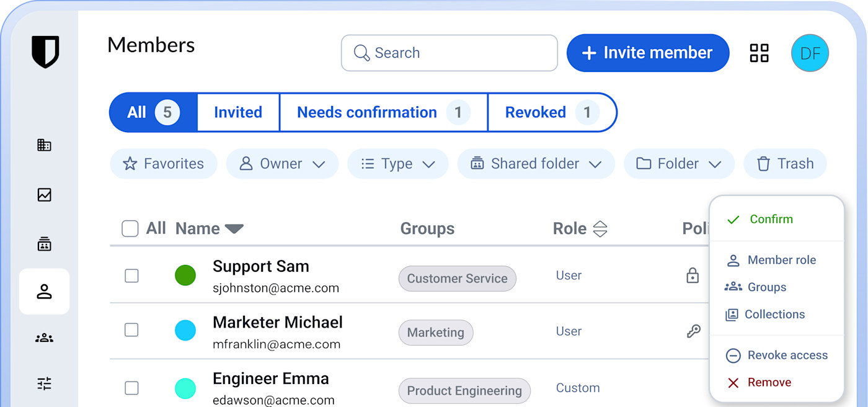Click inside the Search field
The image size is (868, 407).
coord(449,53)
